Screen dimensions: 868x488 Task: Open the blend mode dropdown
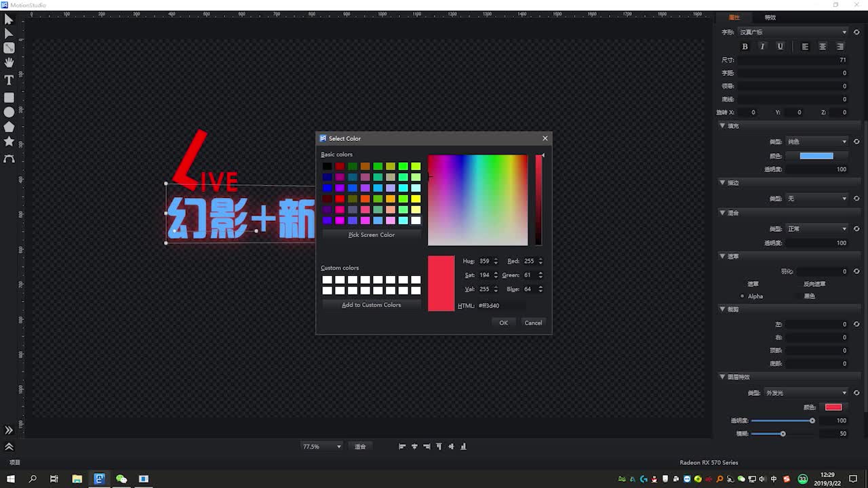coord(816,228)
